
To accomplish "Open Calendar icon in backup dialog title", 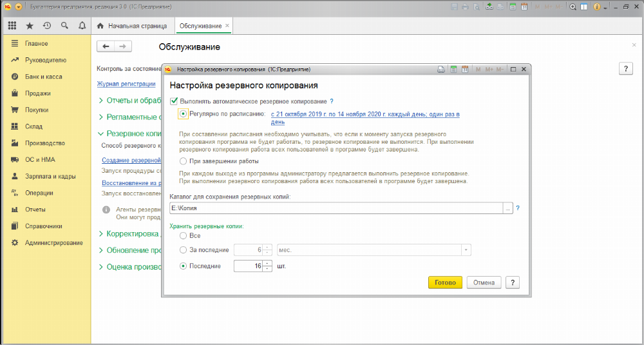I will tap(465, 70).
